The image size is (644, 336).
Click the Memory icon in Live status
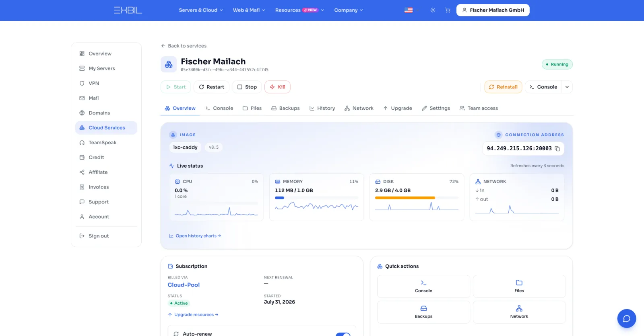(x=278, y=182)
